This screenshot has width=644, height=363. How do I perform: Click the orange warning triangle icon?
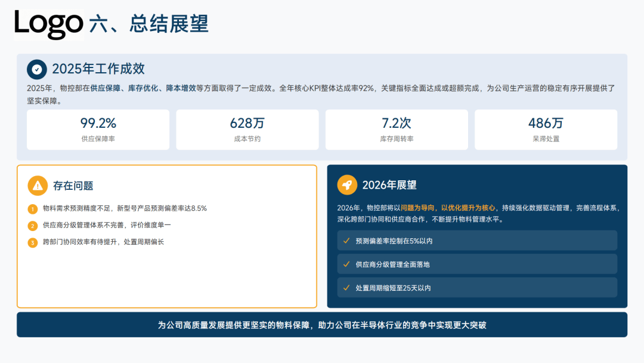coord(38,185)
